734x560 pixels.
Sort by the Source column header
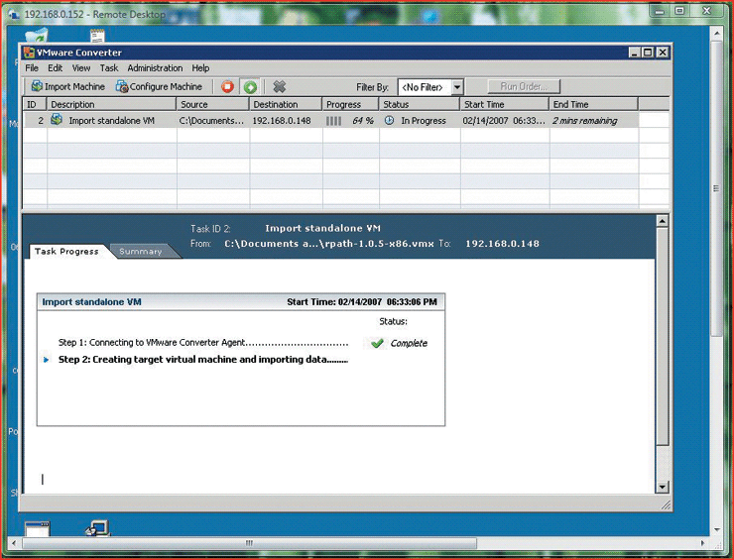tap(213, 104)
